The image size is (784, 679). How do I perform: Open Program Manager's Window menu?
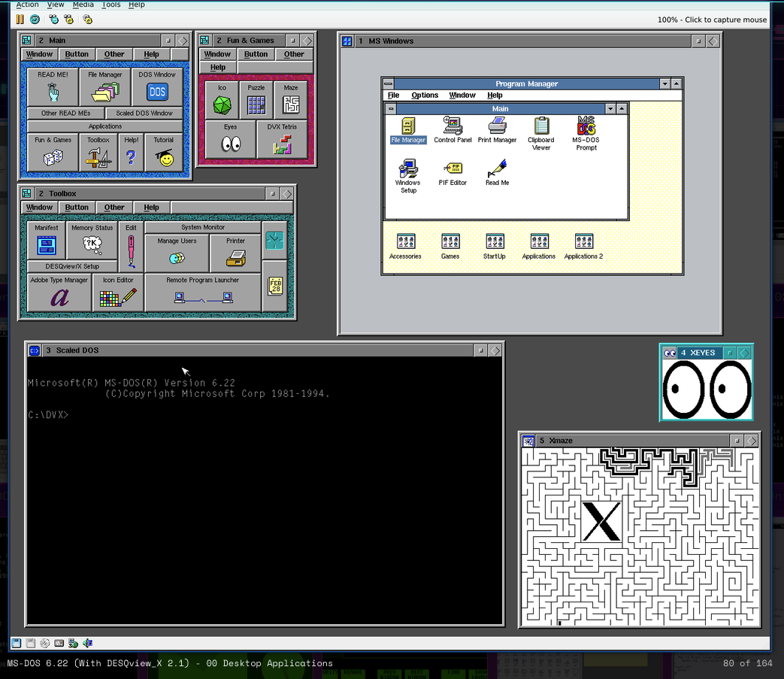462,95
